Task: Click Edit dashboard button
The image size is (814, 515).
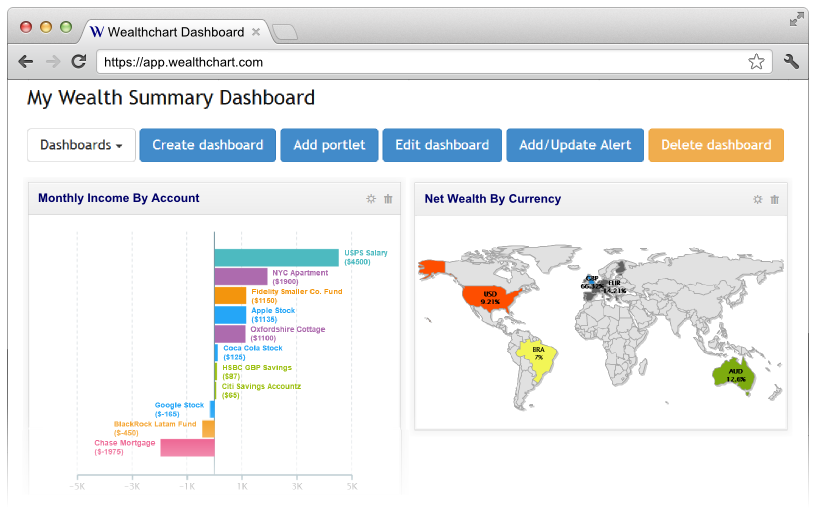Action: point(442,145)
